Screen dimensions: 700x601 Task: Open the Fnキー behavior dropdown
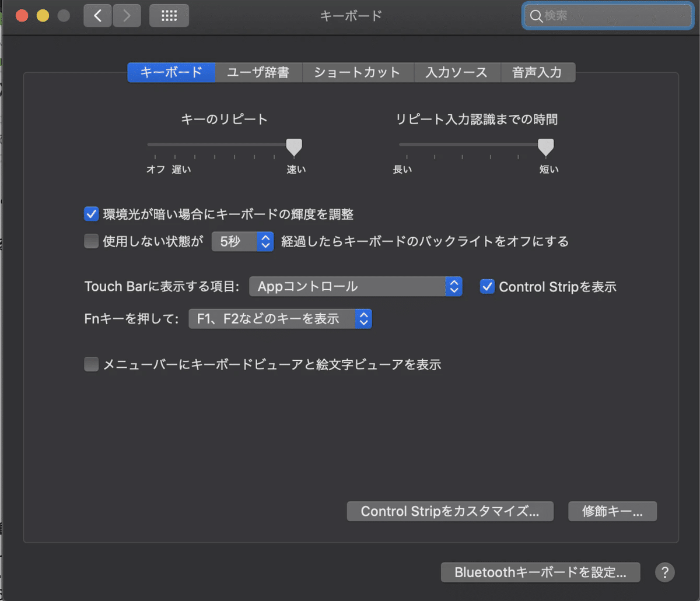coord(280,318)
